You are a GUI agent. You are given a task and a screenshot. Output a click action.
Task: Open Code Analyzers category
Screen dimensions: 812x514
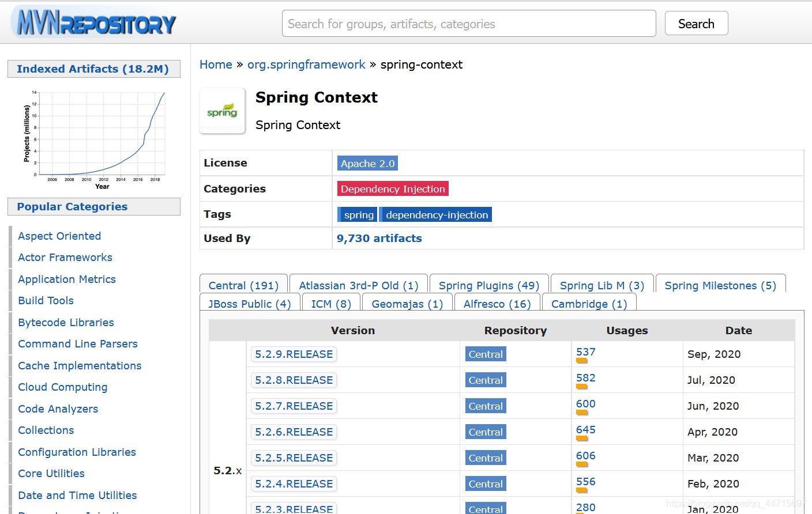(58, 409)
